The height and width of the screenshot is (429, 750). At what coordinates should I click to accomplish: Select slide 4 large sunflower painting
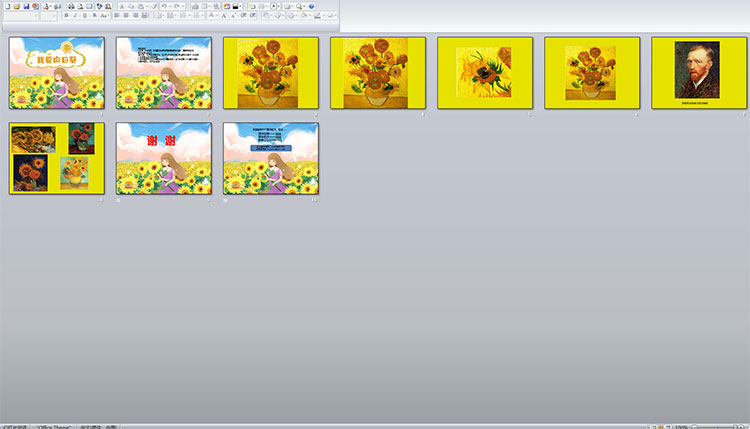click(378, 73)
